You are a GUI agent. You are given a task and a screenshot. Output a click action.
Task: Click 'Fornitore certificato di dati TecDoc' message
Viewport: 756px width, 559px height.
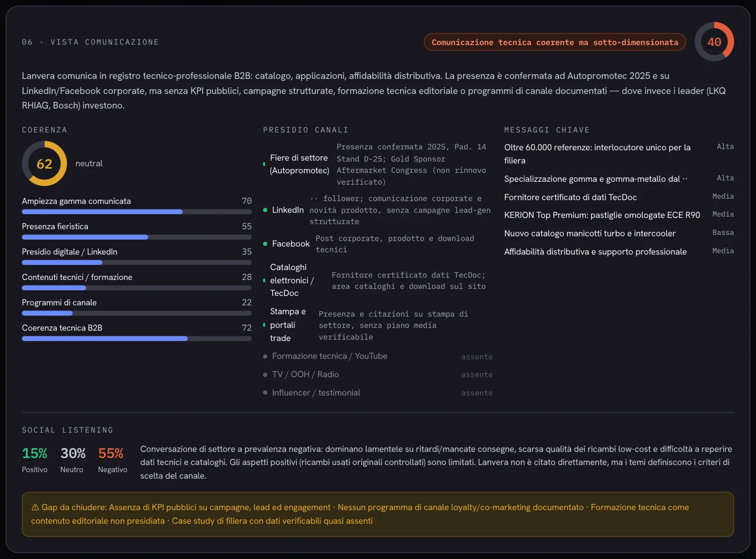coord(570,197)
